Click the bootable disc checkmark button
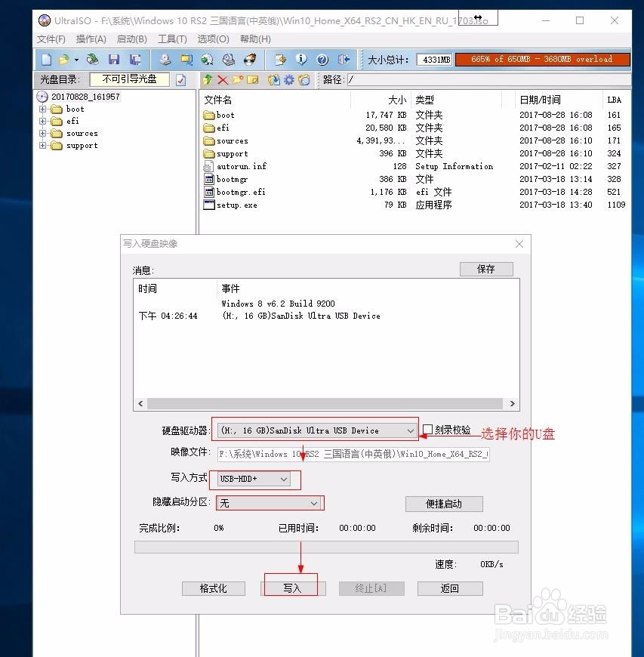644x657 pixels. pos(180,79)
